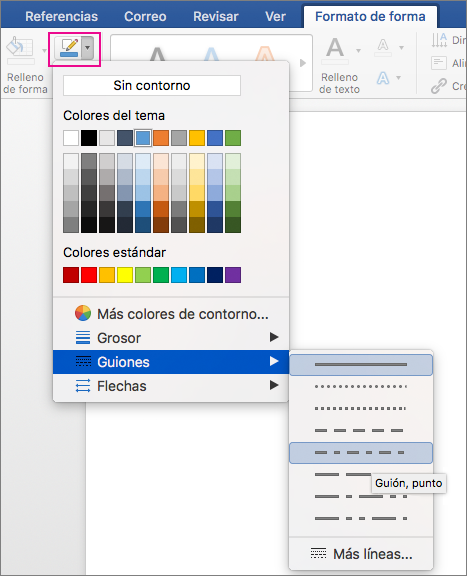The height and width of the screenshot is (576, 467).
Task: Open the text effects dropdown arrow
Action: [x=398, y=78]
